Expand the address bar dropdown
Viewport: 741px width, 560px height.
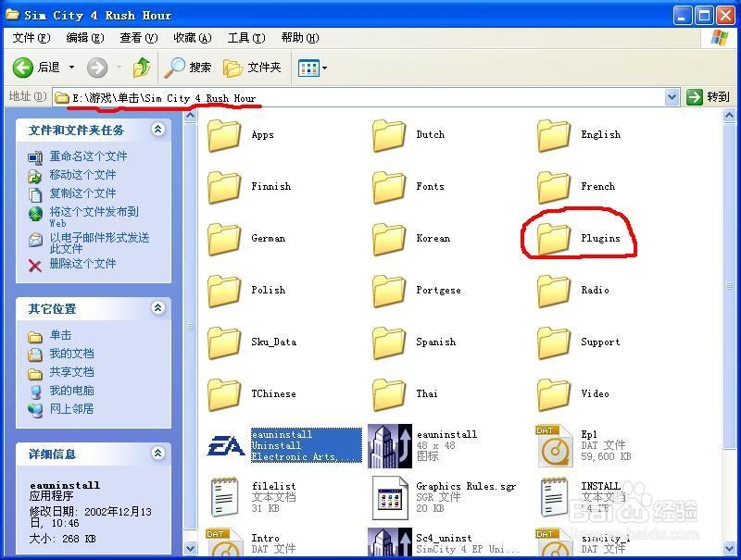click(672, 97)
